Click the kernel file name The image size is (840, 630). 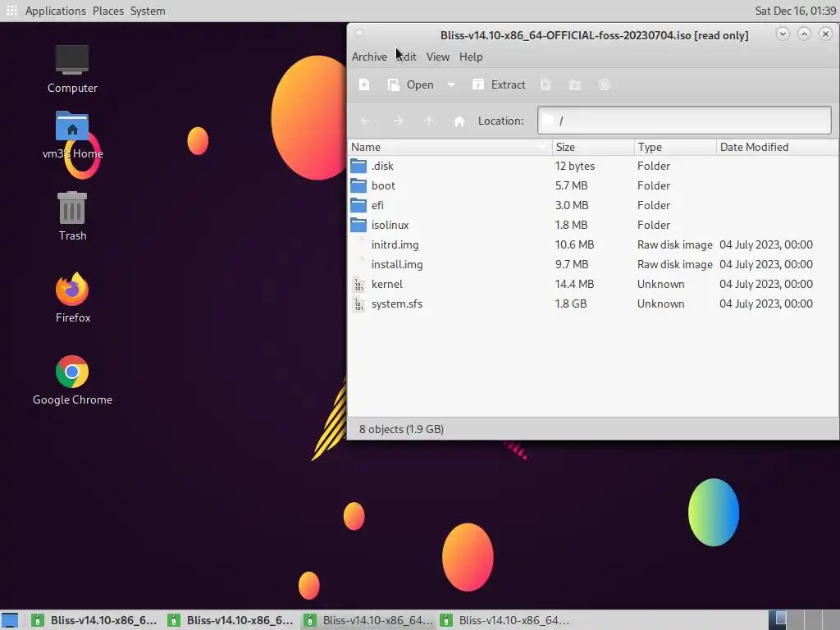pyautogui.click(x=387, y=285)
